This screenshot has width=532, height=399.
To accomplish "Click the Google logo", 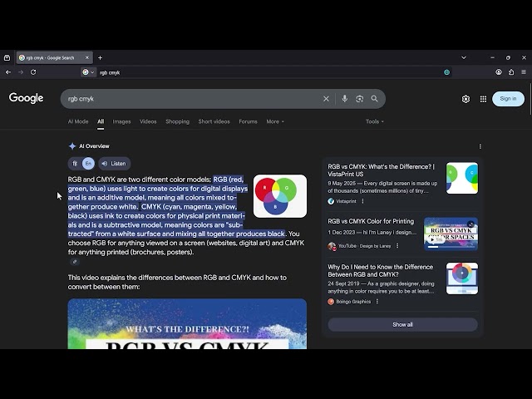I will pyautogui.click(x=26, y=98).
